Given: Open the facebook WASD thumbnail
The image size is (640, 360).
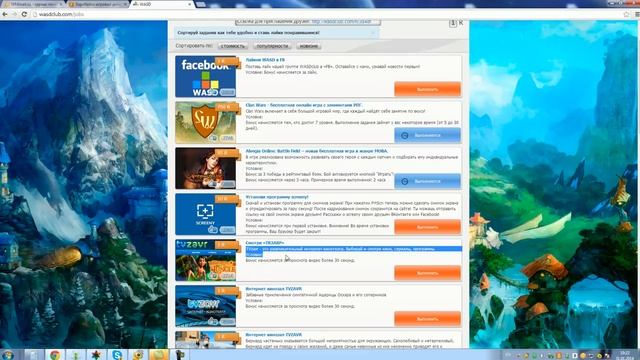Looking at the screenshot, I should (x=206, y=76).
